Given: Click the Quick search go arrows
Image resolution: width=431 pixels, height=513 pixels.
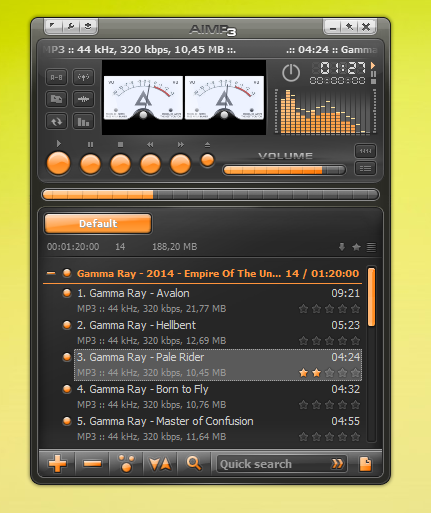Looking at the screenshot, I should (337, 464).
